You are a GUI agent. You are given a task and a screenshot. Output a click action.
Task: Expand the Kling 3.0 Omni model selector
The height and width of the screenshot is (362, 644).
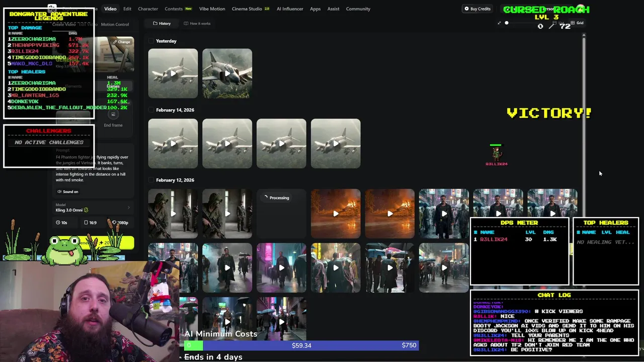[93, 208]
